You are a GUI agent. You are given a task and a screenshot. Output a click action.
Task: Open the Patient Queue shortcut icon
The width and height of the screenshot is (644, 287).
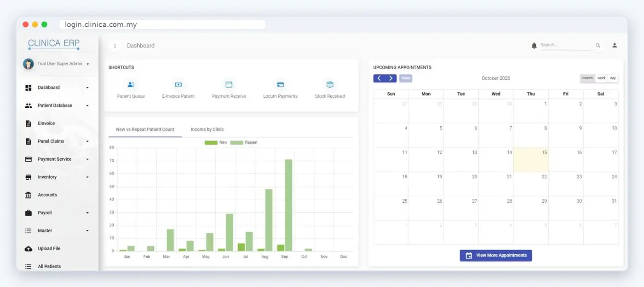tap(131, 85)
